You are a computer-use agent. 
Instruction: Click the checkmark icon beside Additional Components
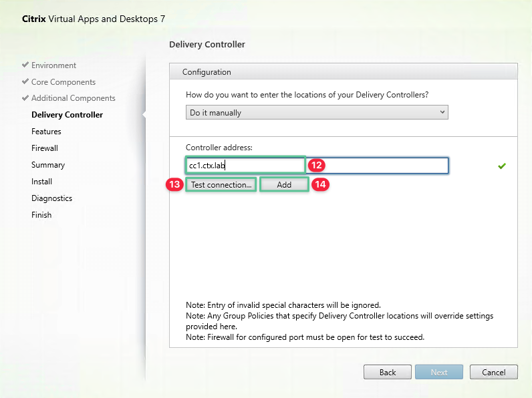[25, 97]
